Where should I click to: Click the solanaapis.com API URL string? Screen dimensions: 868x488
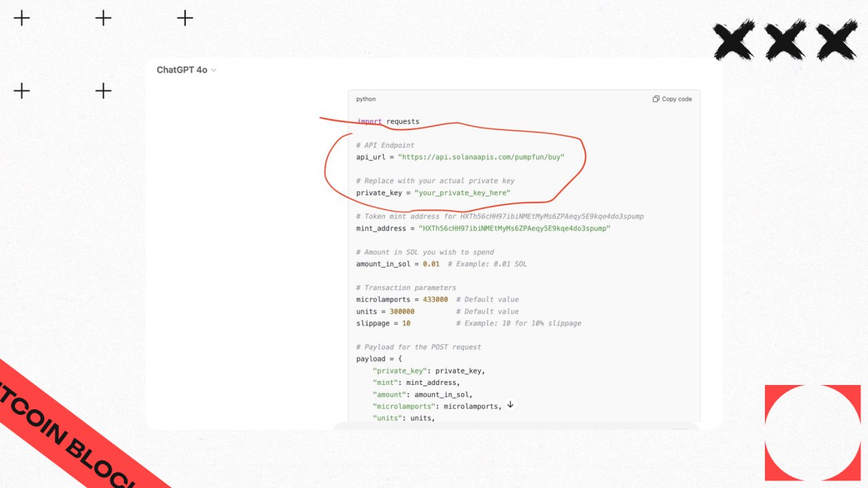[x=481, y=157]
